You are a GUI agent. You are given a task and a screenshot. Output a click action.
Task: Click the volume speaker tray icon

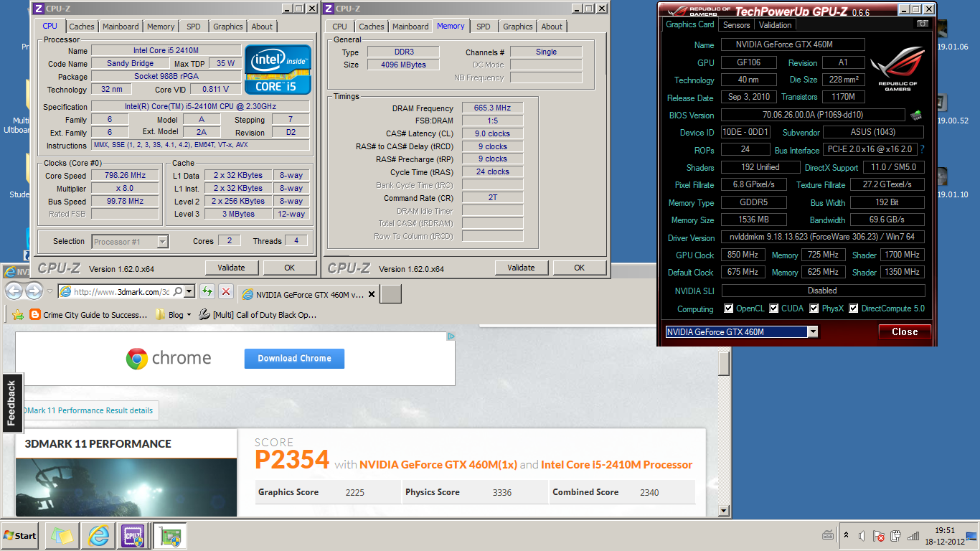[x=861, y=536]
